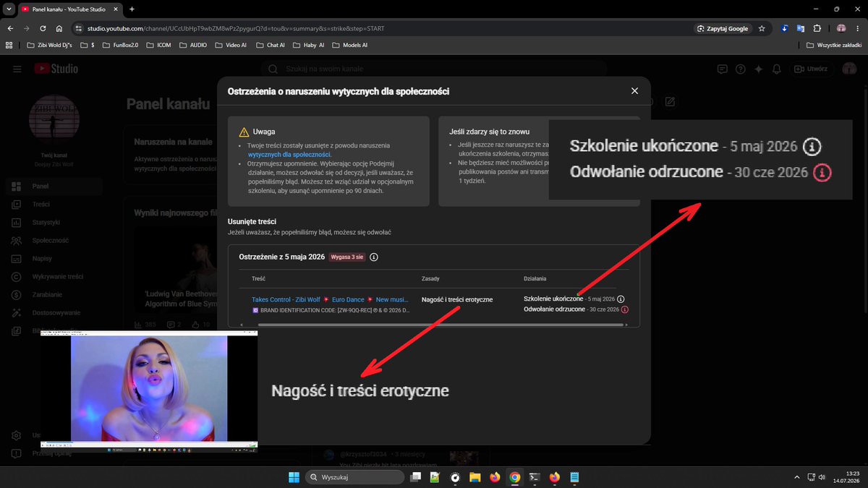The height and width of the screenshot is (488, 868).
Task: Open a new browser tab
Action: [132, 9]
